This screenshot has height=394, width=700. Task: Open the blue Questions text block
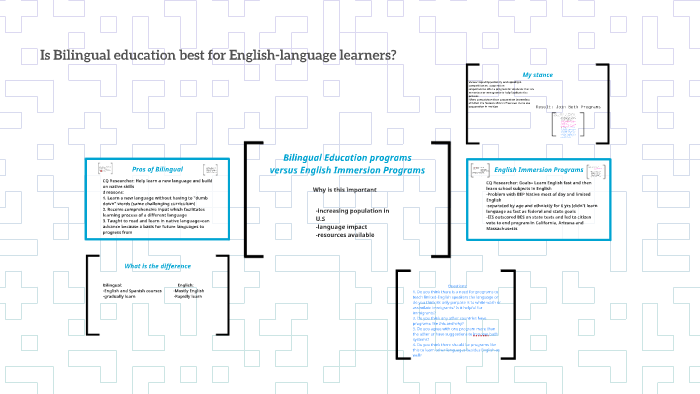tap(456, 321)
